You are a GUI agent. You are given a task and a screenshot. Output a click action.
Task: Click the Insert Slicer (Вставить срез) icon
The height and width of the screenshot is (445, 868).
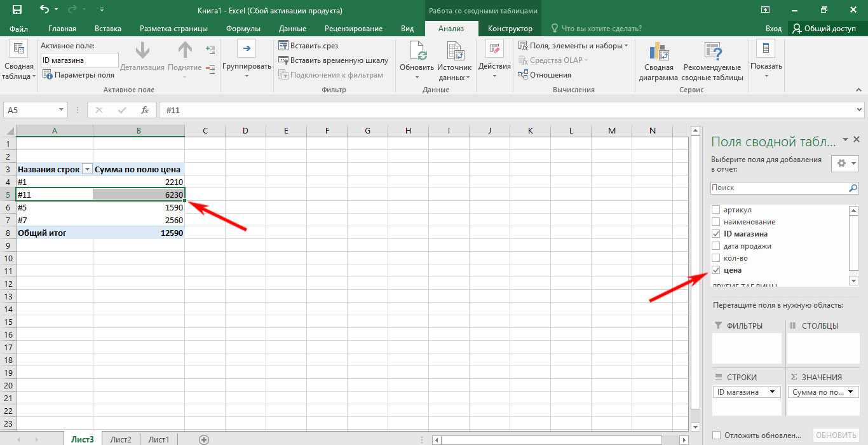[283, 46]
